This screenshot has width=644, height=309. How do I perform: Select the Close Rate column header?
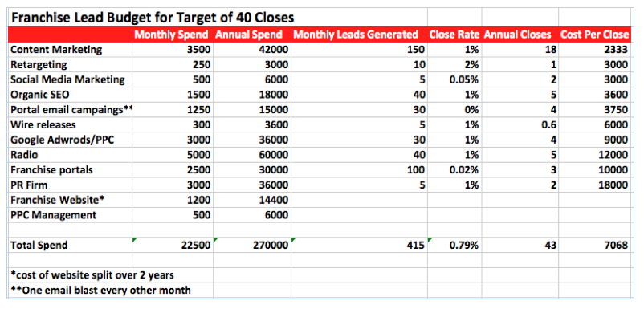click(454, 35)
